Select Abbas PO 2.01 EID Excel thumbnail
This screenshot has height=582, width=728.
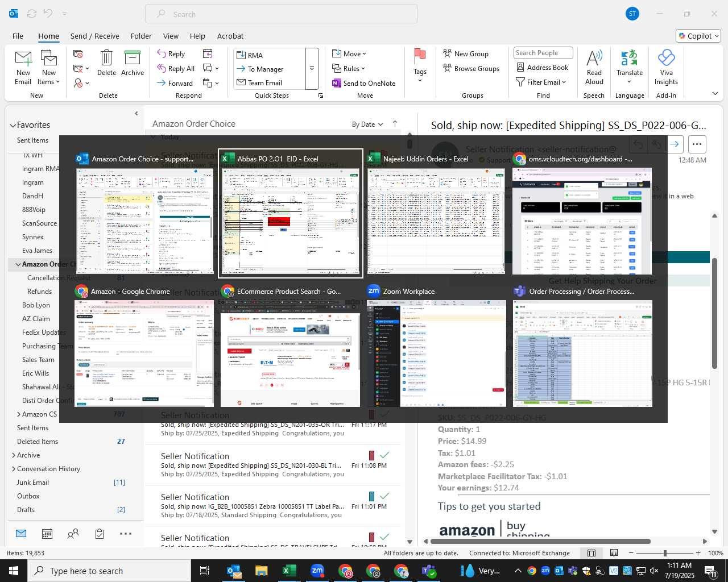(x=291, y=214)
